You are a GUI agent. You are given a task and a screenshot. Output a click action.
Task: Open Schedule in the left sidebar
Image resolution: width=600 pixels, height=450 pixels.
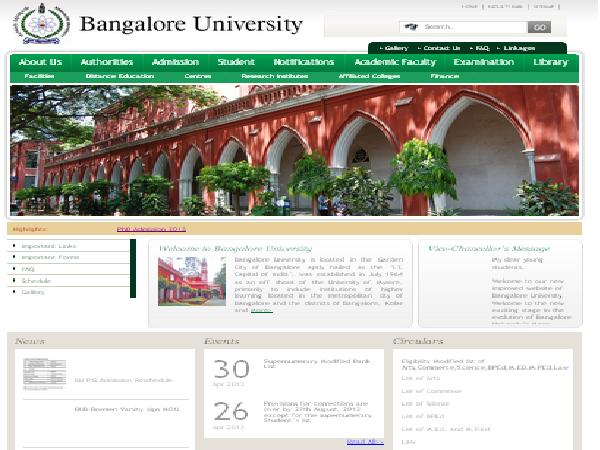(x=36, y=281)
